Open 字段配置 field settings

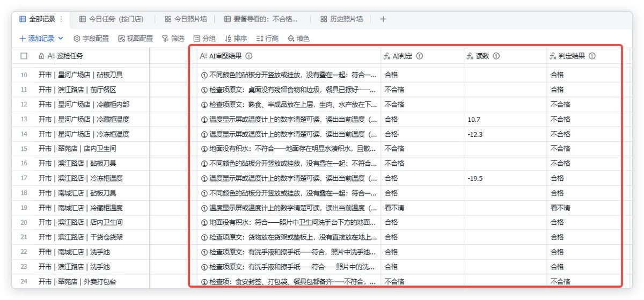pyautogui.click(x=91, y=39)
